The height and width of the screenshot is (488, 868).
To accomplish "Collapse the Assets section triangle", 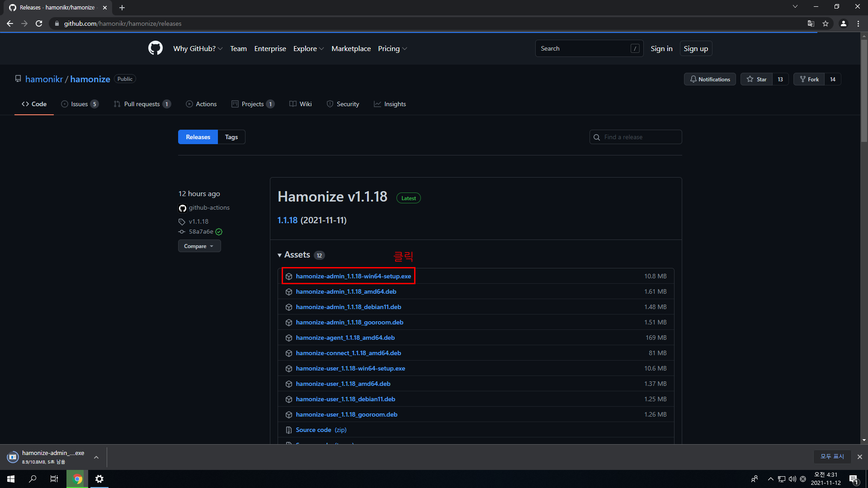I will 280,255.
